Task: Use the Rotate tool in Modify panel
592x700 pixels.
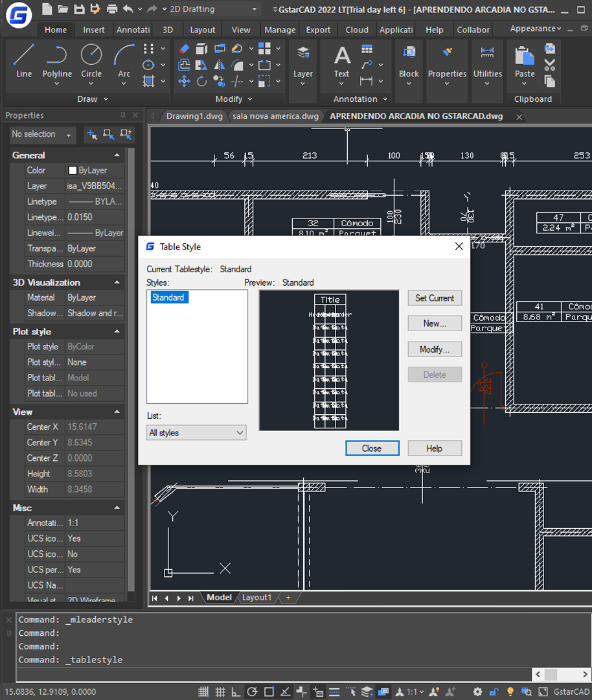Action: (201, 81)
